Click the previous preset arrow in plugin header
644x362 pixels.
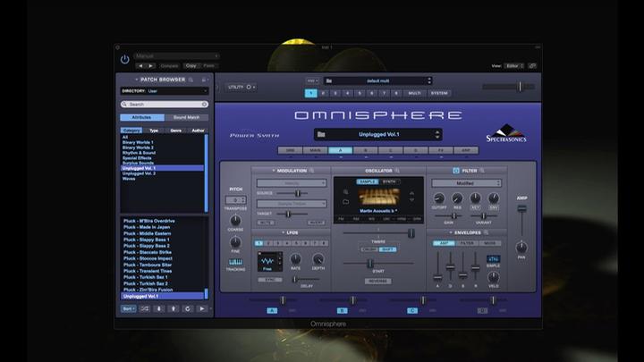141,65
